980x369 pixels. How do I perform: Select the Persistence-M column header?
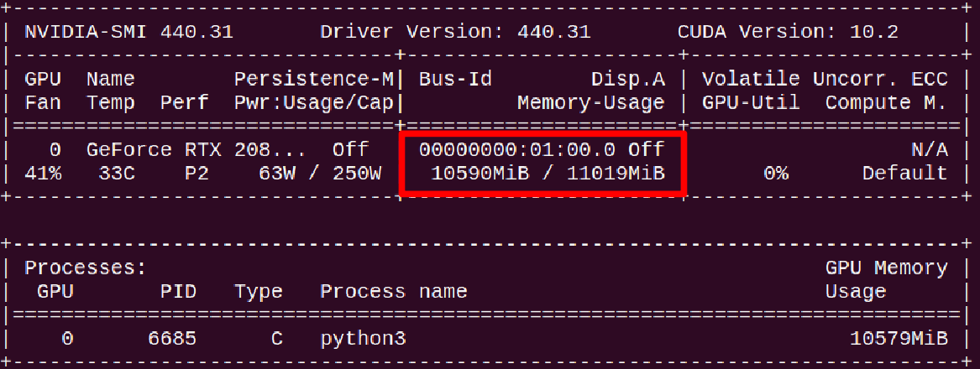313,80
